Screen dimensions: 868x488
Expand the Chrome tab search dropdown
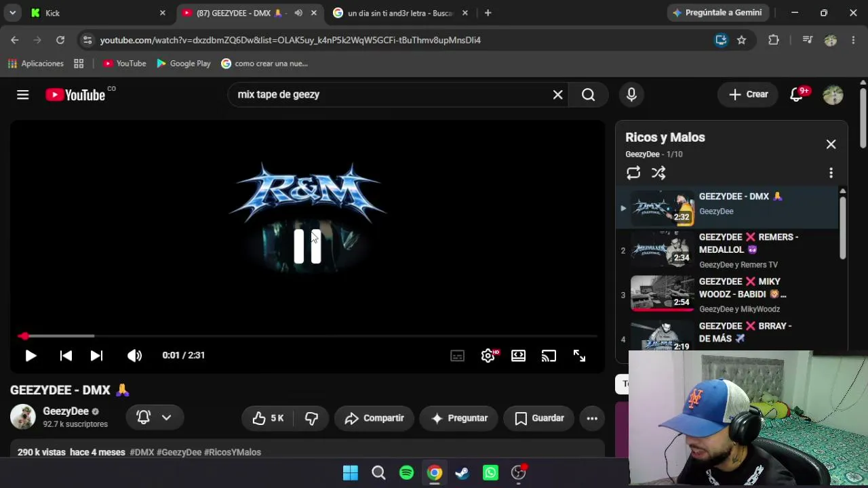12,13
